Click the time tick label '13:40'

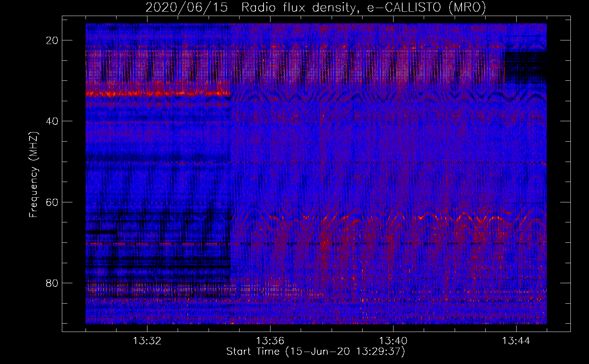(393, 341)
